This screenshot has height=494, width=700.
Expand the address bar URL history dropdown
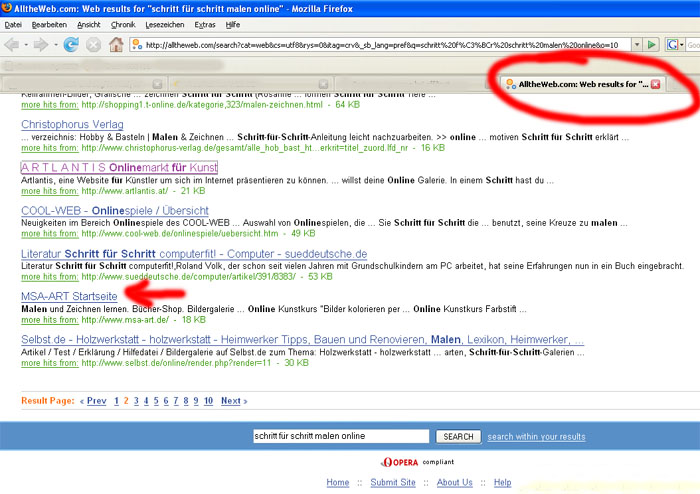click(x=637, y=45)
